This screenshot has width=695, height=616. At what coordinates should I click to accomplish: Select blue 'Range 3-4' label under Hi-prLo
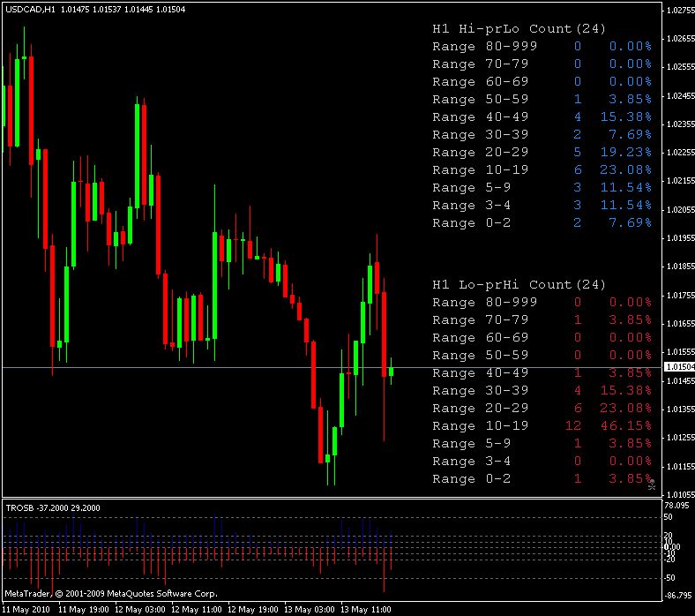pyautogui.click(x=472, y=206)
